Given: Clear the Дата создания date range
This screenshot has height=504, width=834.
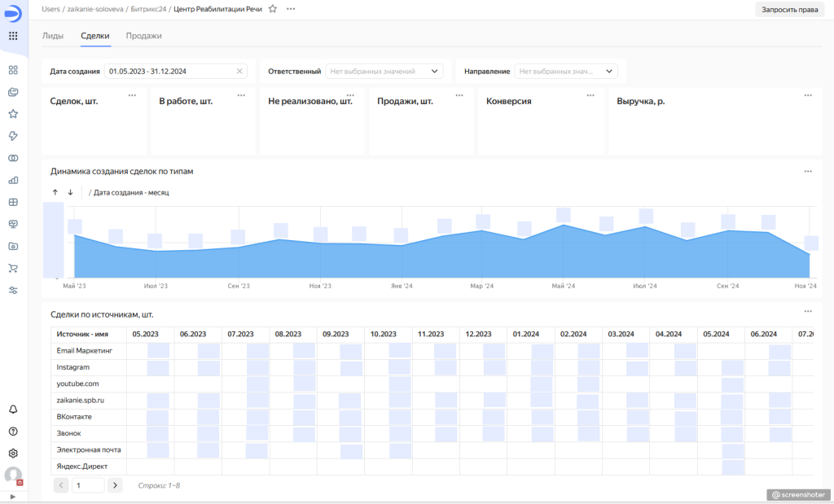Looking at the screenshot, I should [239, 72].
